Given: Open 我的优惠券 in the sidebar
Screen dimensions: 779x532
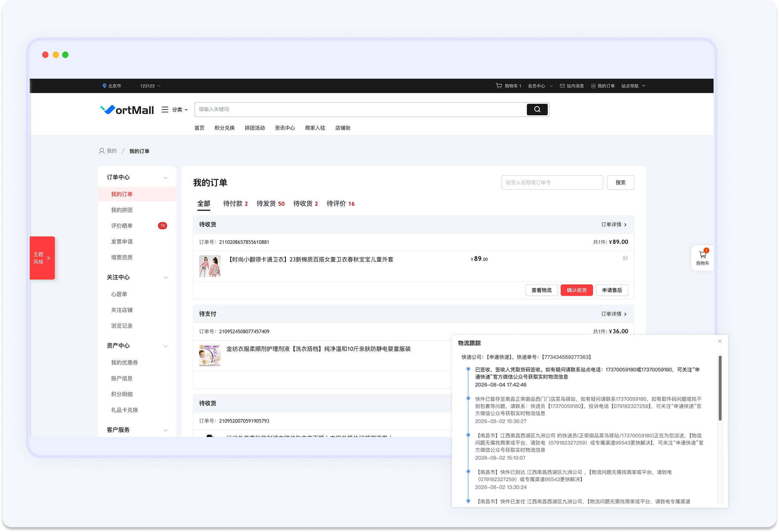Looking at the screenshot, I should (124, 363).
